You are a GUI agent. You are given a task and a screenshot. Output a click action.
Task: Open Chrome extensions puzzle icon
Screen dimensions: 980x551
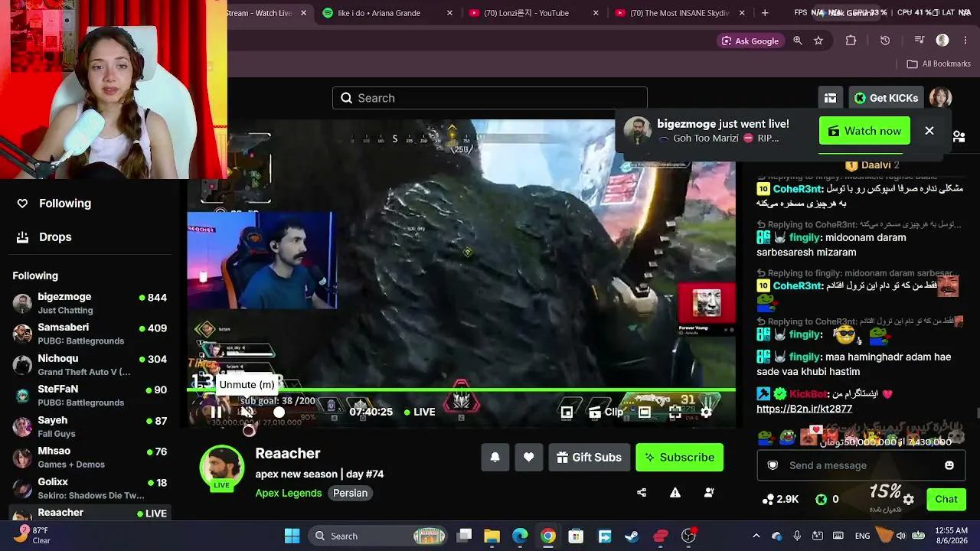click(x=851, y=41)
